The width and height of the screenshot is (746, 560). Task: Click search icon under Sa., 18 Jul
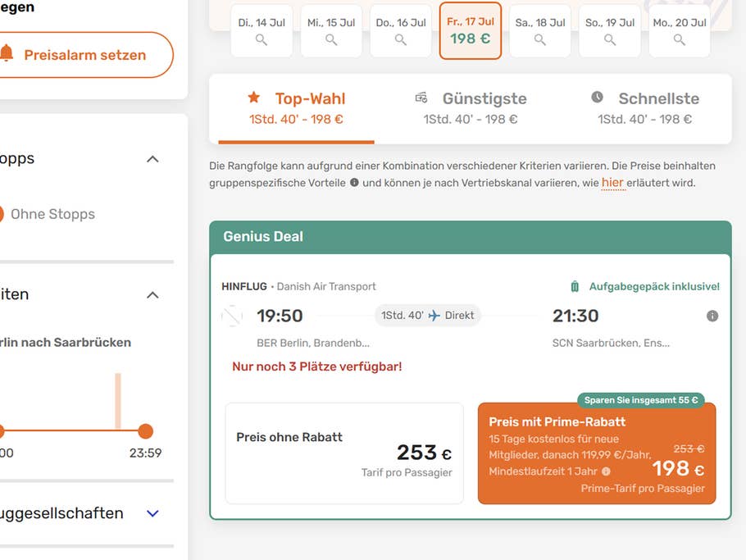pos(539,39)
